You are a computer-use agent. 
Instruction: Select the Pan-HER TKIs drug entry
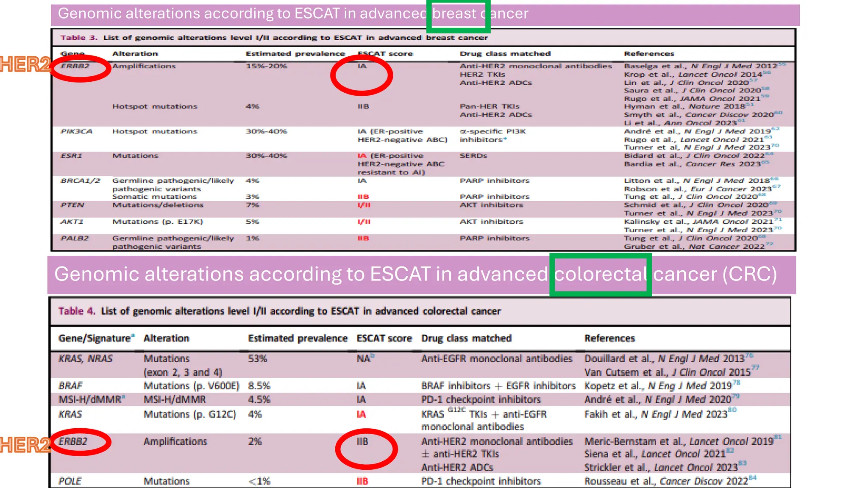click(490, 106)
